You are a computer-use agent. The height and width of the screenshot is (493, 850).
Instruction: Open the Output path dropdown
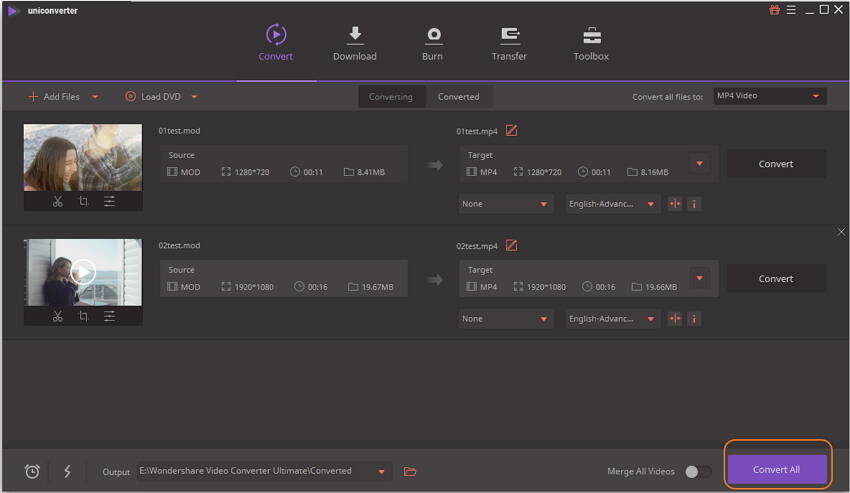pos(381,471)
